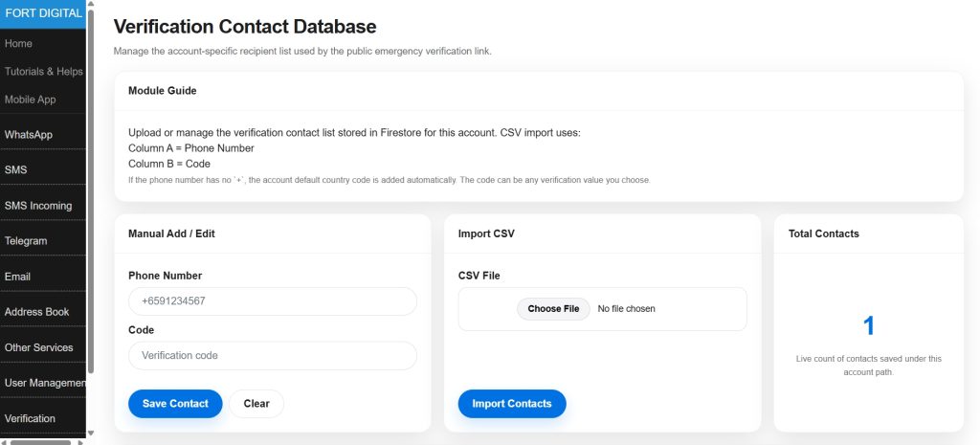
Task: Open User Management in the sidebar
Action: [43, 383]
